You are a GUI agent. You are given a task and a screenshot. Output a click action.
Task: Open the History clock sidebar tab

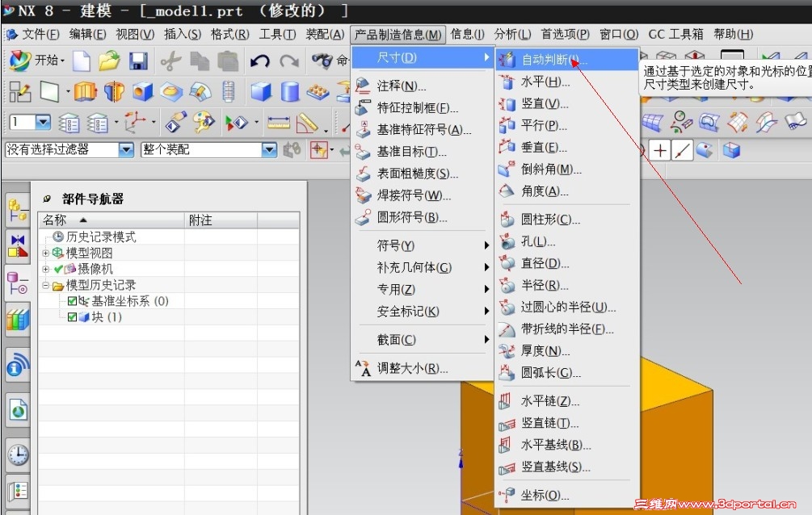click(18, 454)
